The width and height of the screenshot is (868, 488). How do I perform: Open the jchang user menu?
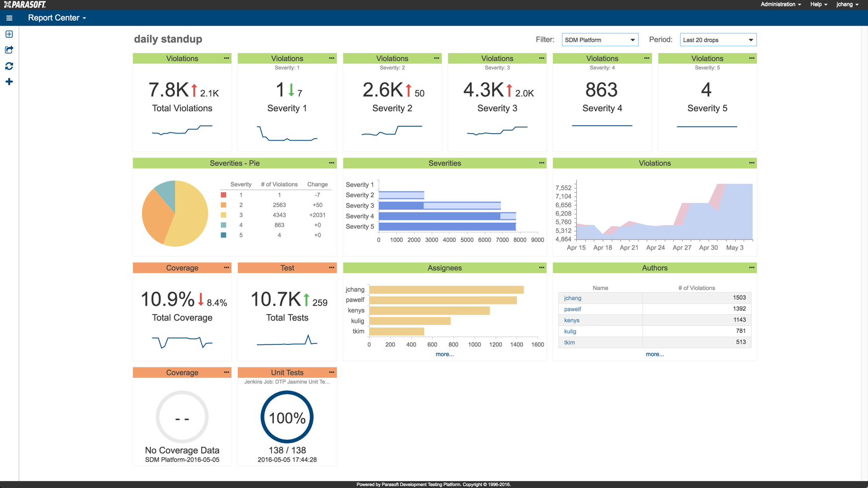[x=847, y=4]
